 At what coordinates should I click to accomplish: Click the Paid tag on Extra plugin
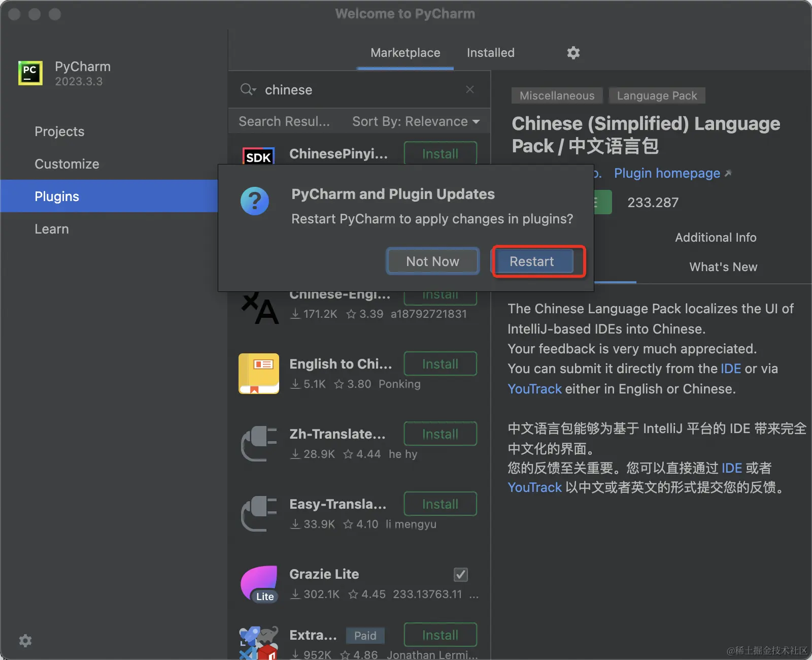click(x=365, y=636)
